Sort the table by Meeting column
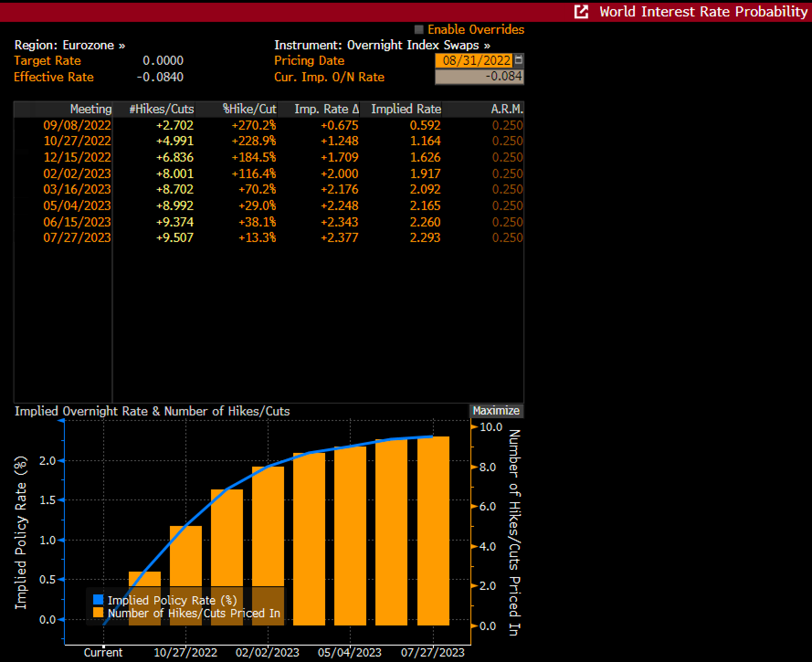Viewport: 812px width, 662px height. click(90, 109)
